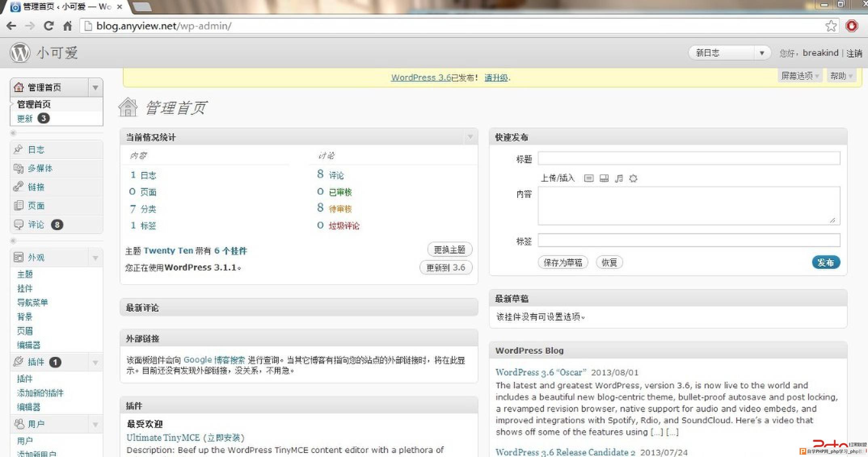Open the breakind profile link

point(820,53)
